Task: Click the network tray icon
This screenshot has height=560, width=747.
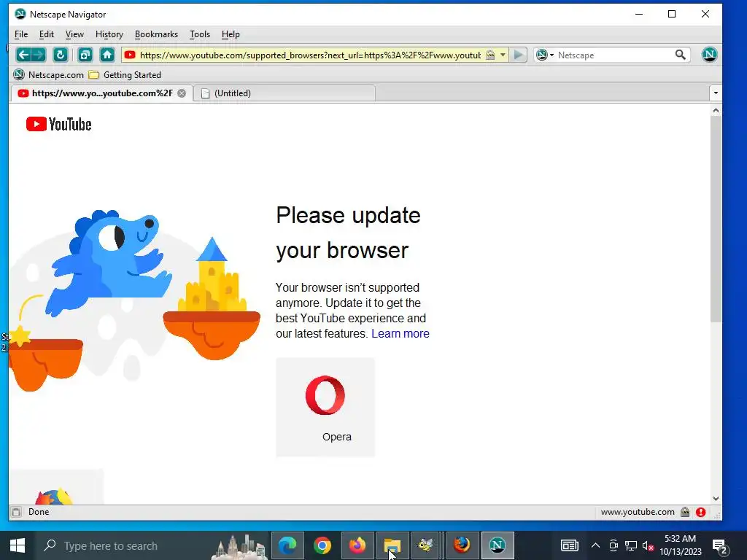Action: click(x=631, y=545)
